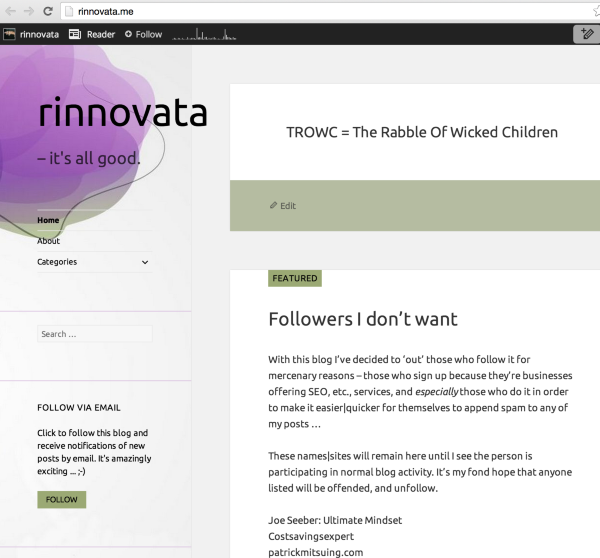Image resolution: width=600 pixels, height=558 pixels.
Task: Click the new post pencil icon
Action: point(586,34)
